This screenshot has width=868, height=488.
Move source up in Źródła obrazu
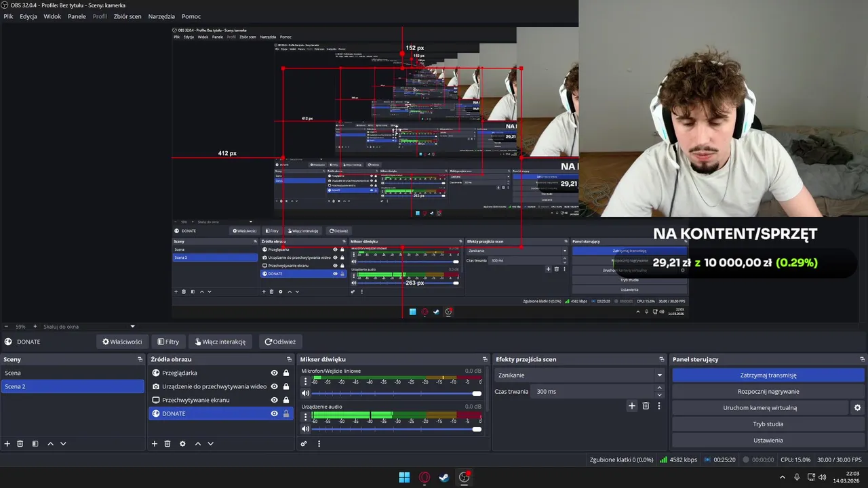tap(198, 444)
